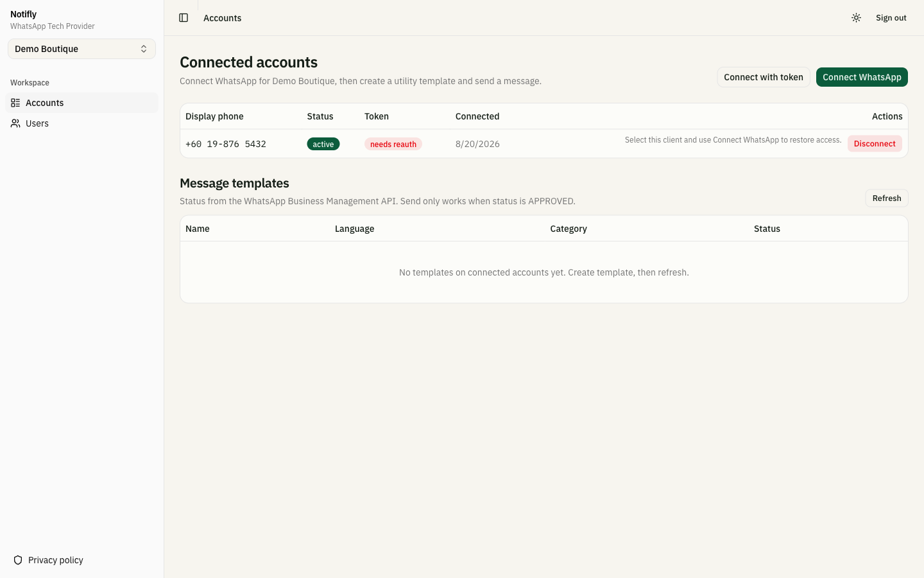
Task: Select the +60 19-876 5432 phone number
Action: click(x=226, y=144)
